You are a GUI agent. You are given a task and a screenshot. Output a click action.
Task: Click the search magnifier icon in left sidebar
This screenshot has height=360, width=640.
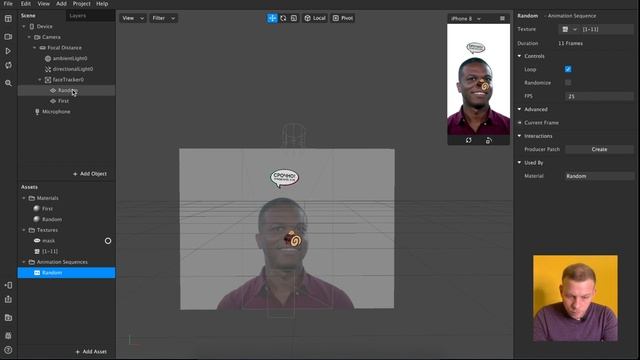(8, 83)
